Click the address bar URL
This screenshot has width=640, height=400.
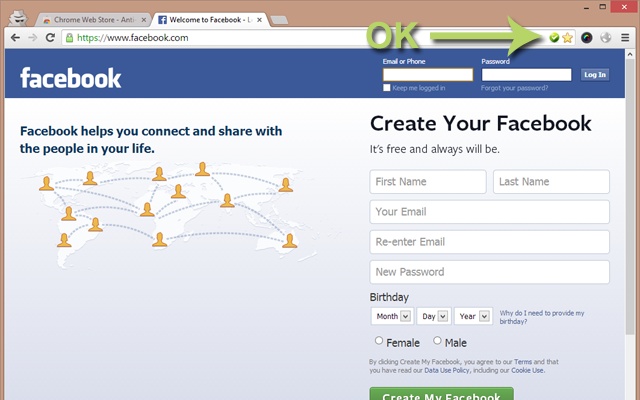pos(133,38)
